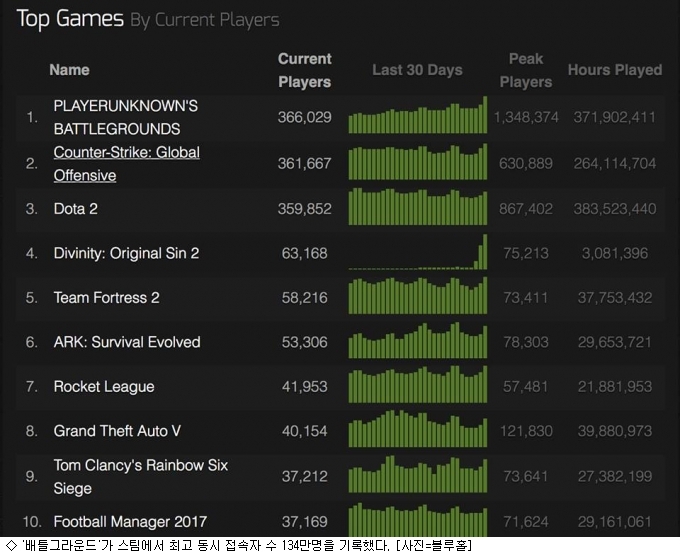Click peak players value 73,641

pos(526,477)
